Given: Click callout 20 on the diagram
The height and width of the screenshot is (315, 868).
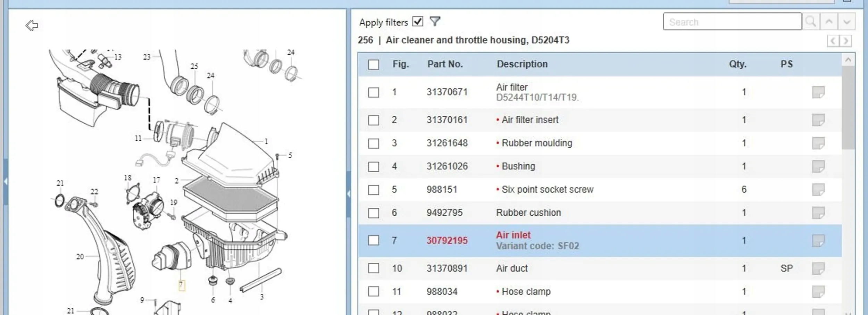Looking at the screenshot, I should (x=80, y=257).
